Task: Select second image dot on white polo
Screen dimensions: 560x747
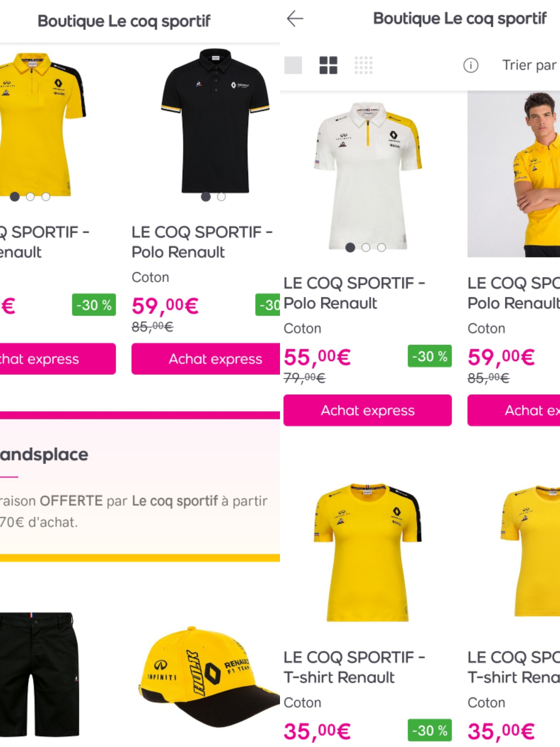Action: pos(366,247)
